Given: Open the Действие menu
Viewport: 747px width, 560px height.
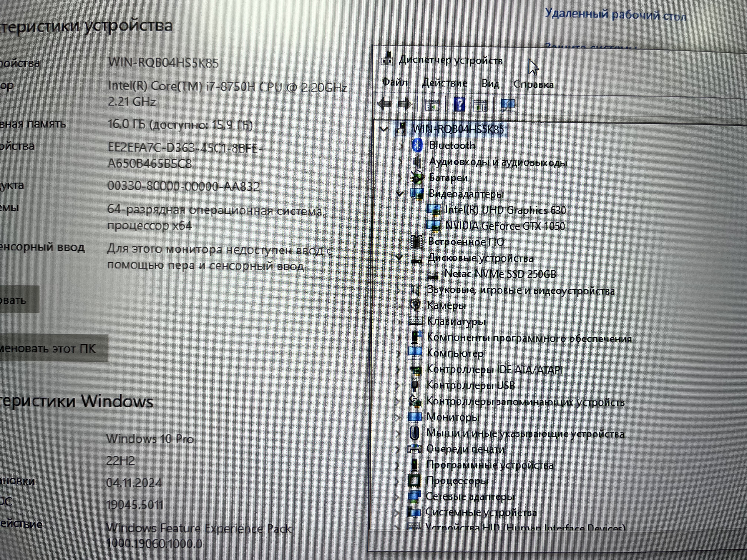Looking at the screenshot, I should (444, 83).
